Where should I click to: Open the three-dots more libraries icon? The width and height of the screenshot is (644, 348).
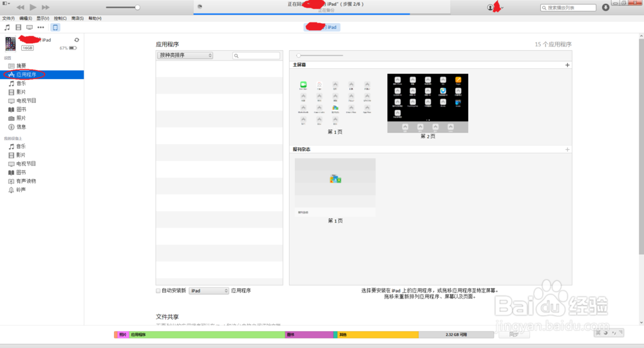tap(41, 28)
